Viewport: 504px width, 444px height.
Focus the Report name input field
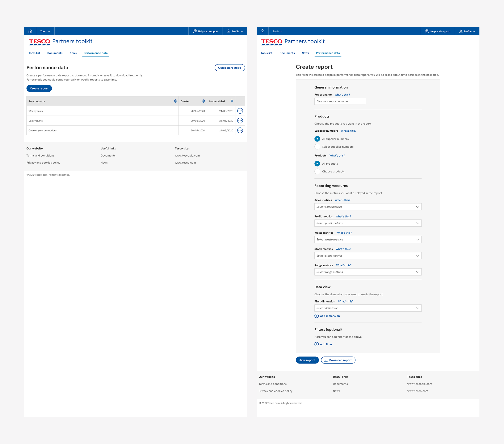click(x=340, y=102)
